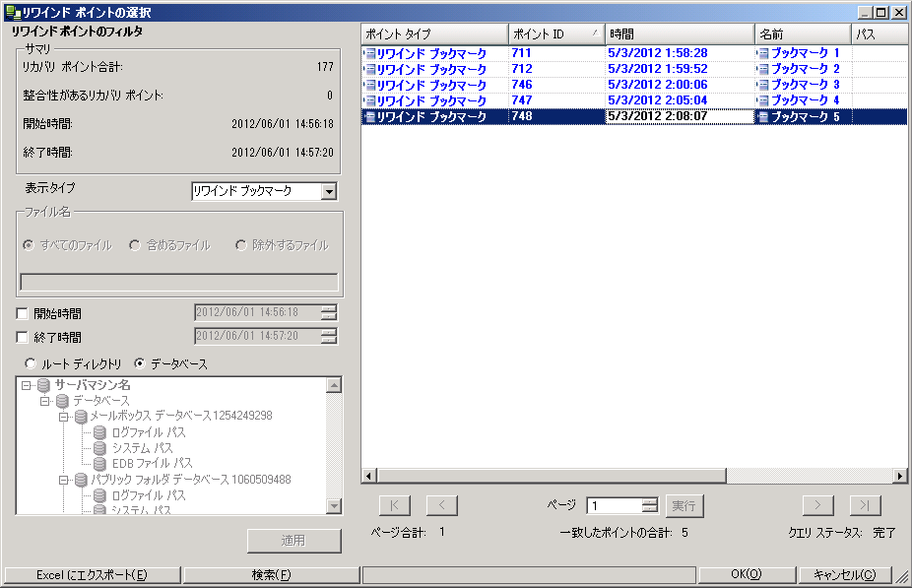
Task: Click the rewind bookmark icon in row 747
Action: coord(370,100)
